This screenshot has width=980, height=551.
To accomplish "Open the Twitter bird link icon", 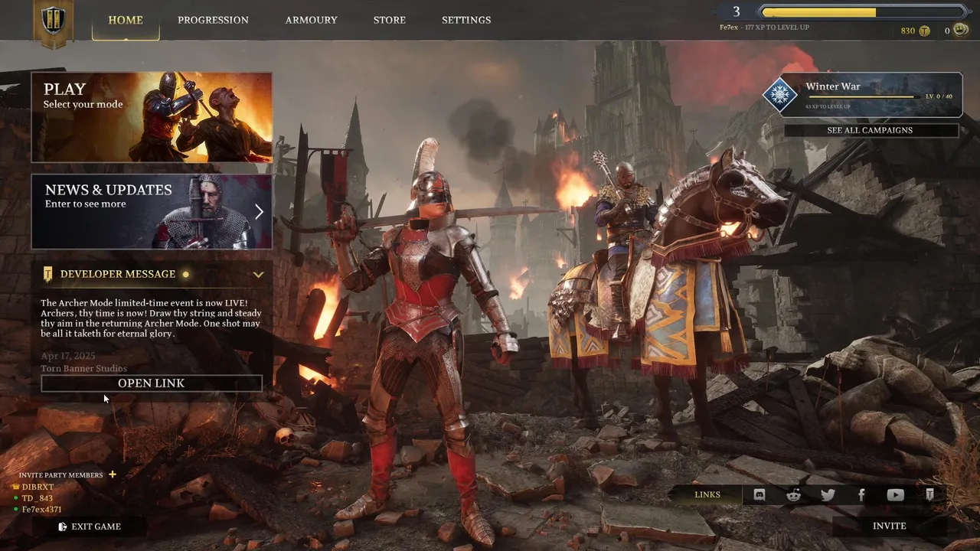I will 828,495.
